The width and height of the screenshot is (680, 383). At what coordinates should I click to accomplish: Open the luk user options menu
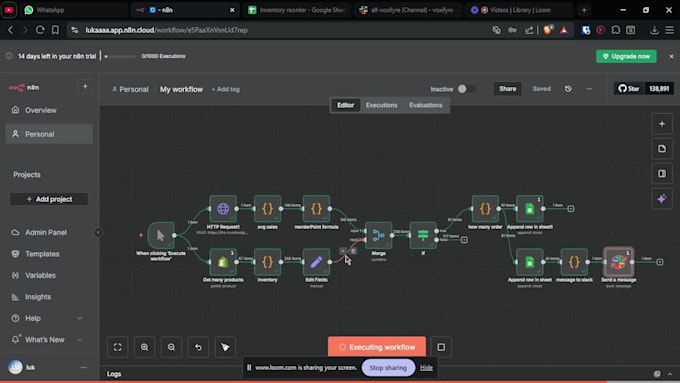(x=84, y=367)
